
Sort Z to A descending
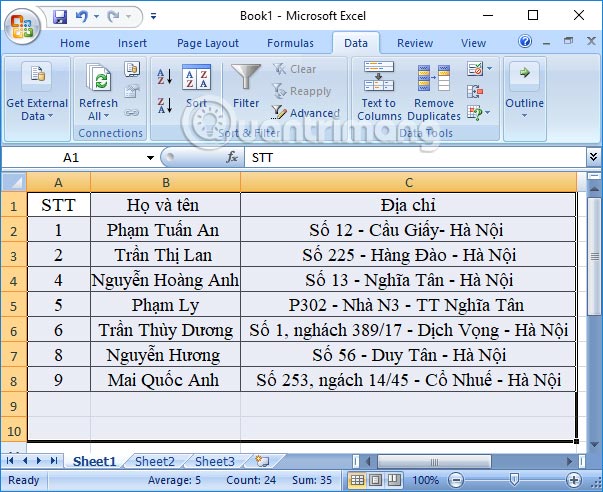[x=165, y=105]
